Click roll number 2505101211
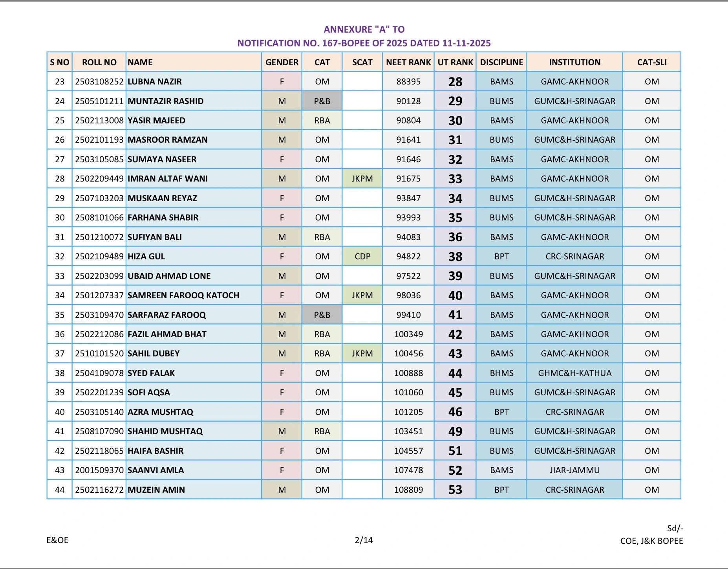This screenshot has height=569, width=728. [99, 101]
